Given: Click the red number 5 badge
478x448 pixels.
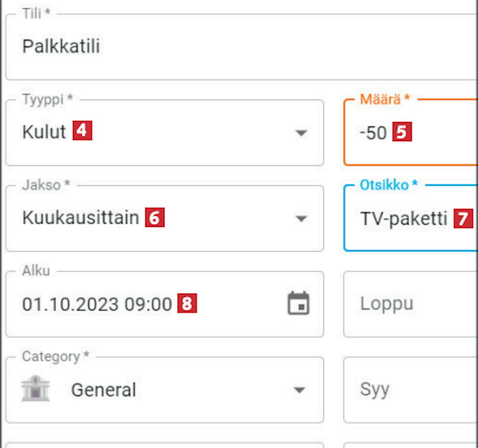Looking at the screenshot, I should tap(402, 132).
